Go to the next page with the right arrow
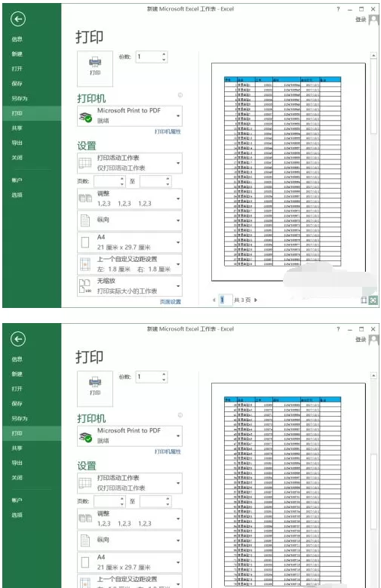The image size is (381, 588). 256,300
